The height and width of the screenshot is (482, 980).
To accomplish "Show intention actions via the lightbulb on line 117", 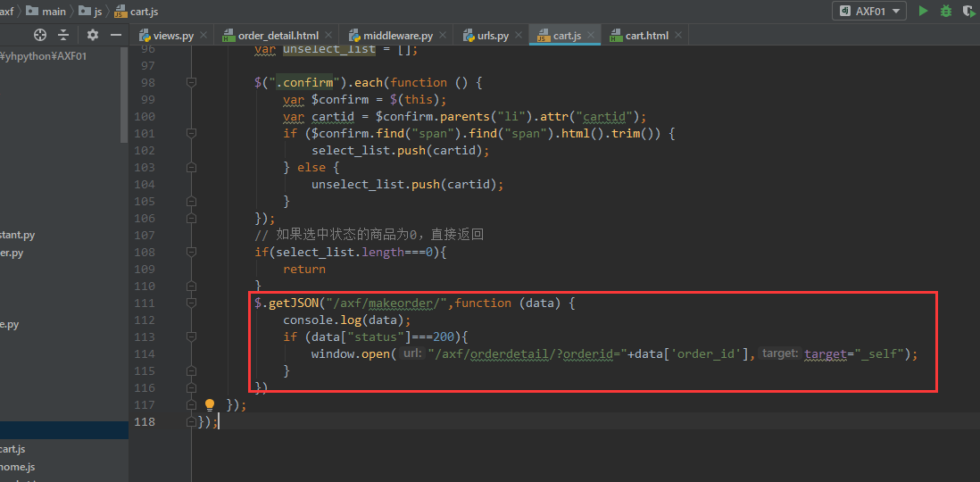I will (x=210, y=405).
